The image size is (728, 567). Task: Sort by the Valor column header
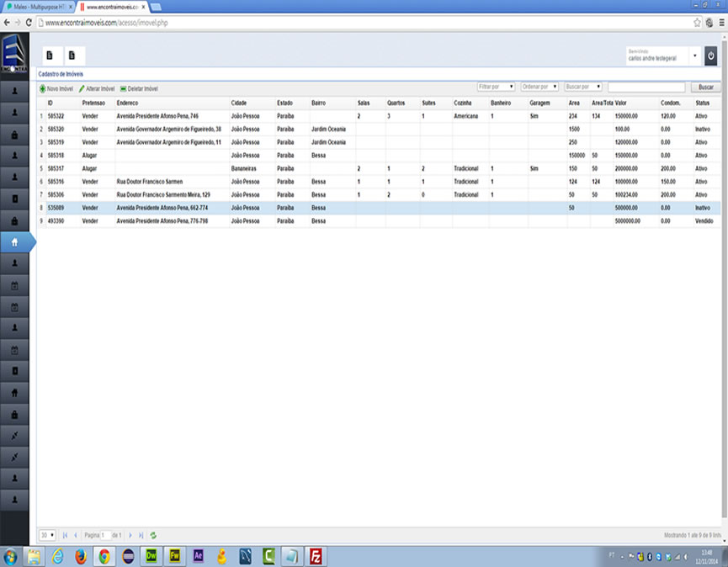(621, 103)
